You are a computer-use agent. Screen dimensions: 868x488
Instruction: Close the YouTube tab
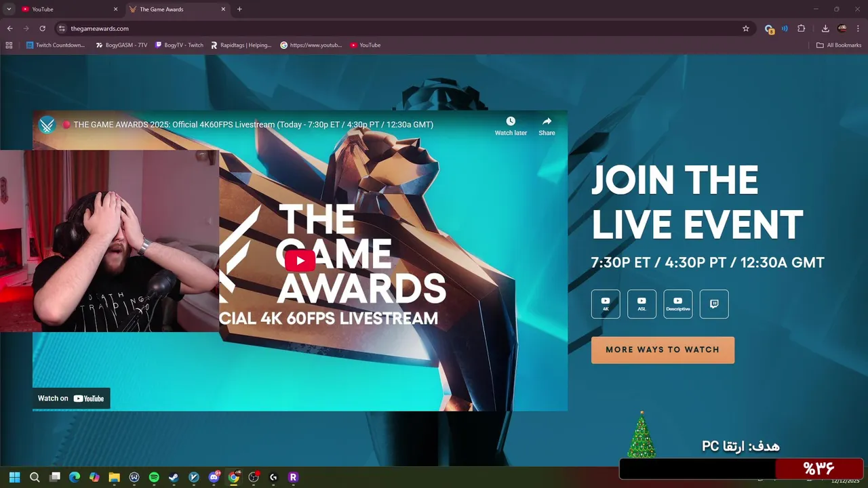(x=115, y=9)
